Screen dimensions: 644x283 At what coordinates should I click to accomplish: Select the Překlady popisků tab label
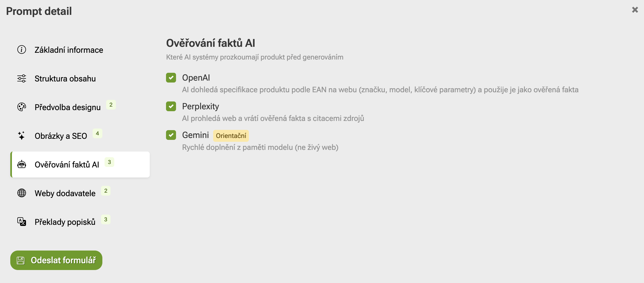click(x=65, y=222)
